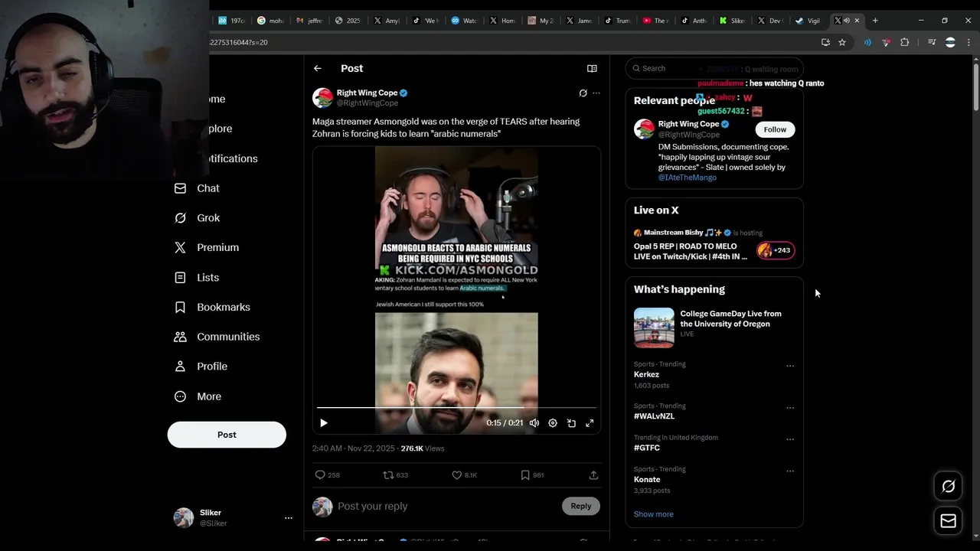Switch to the jeffre Gmail tab
Viewport: 980px width, 551px height.
310,21
